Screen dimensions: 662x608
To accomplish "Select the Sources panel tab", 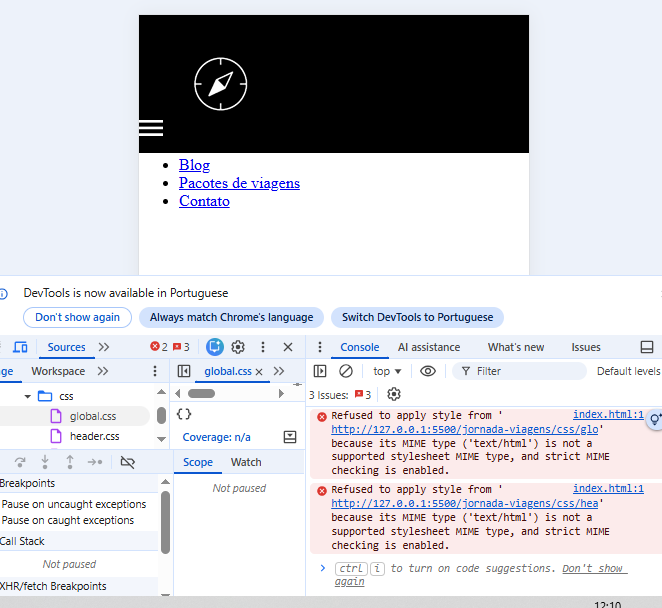I will click(x=66, y=347).
